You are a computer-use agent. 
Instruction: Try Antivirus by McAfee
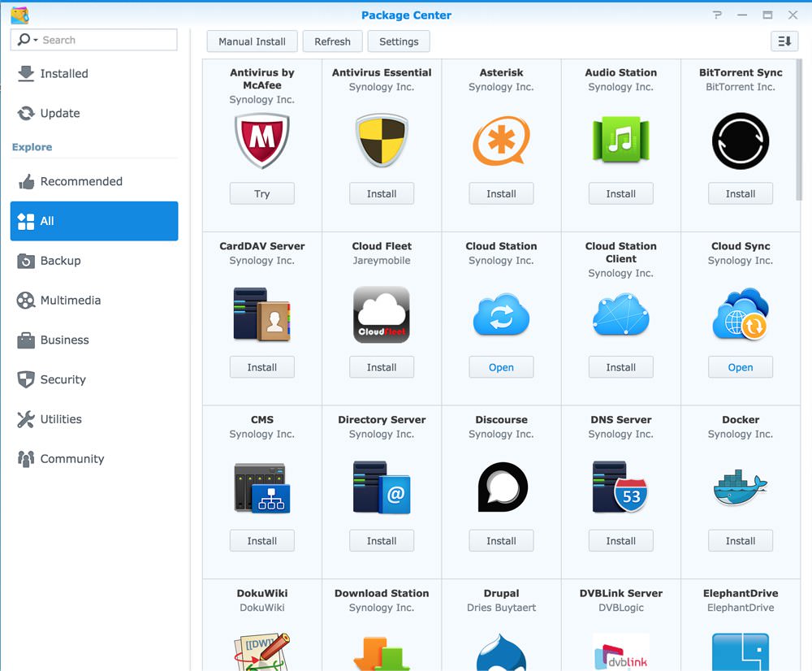[x=262, y=194]
